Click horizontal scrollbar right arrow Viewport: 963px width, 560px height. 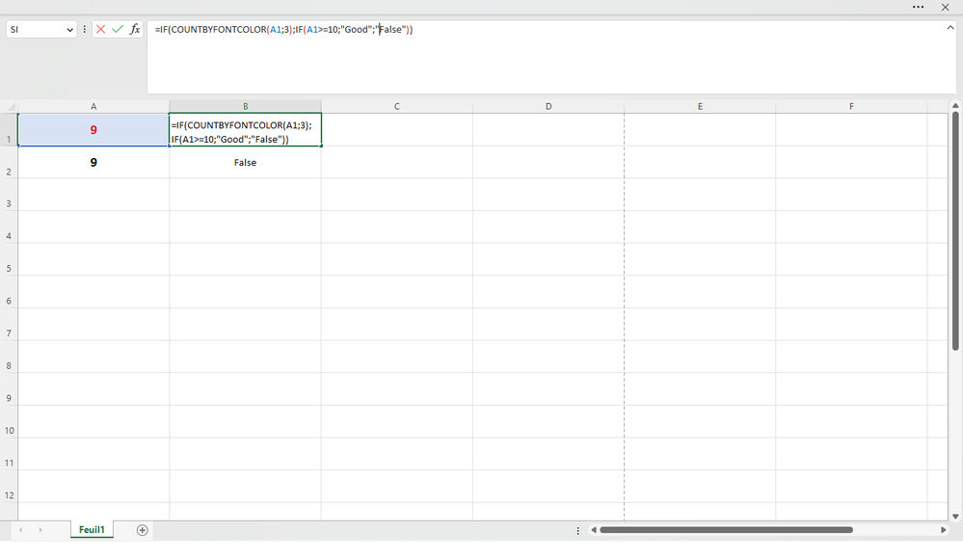coord(944,530)
